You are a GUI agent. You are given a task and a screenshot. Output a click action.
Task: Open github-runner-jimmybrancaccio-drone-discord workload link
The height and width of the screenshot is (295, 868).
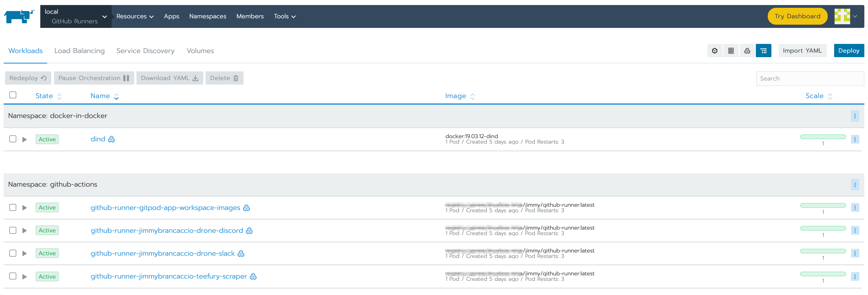coord(166,231)
